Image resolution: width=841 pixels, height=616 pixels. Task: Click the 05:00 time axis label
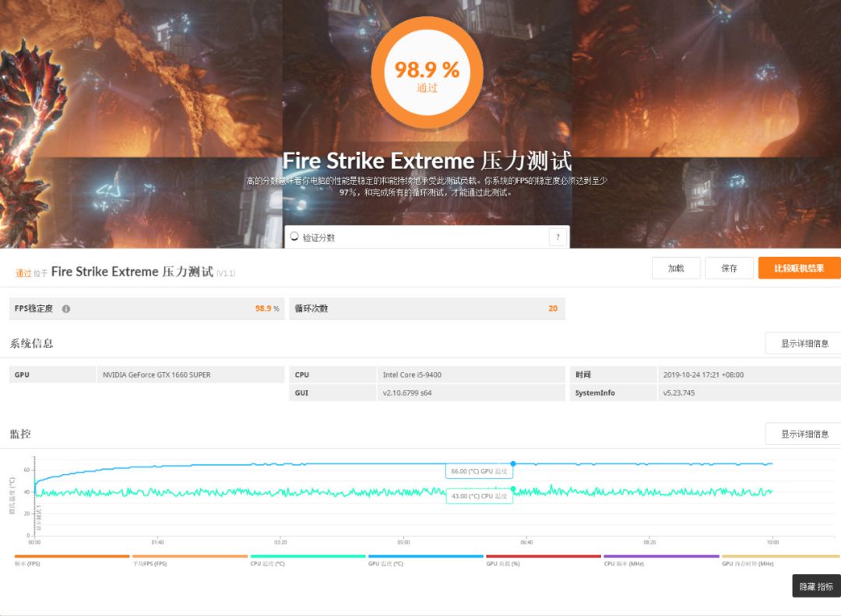(x=403, y=543)
